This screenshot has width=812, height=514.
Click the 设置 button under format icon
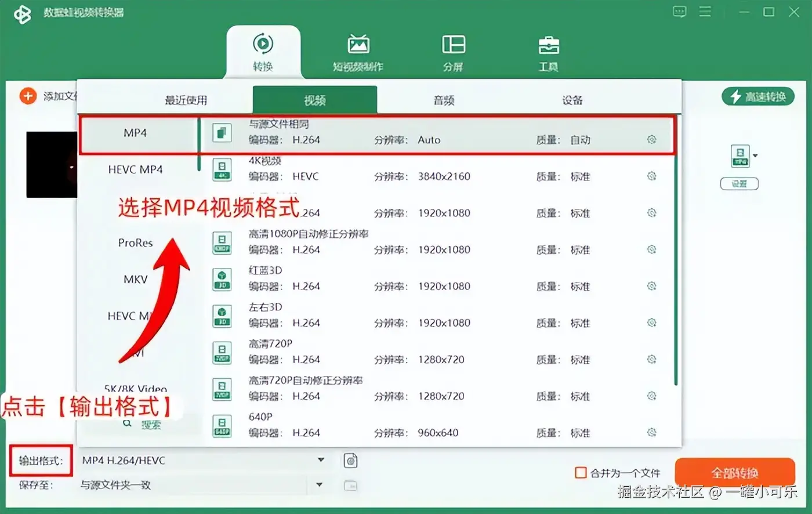pos(739,184)
